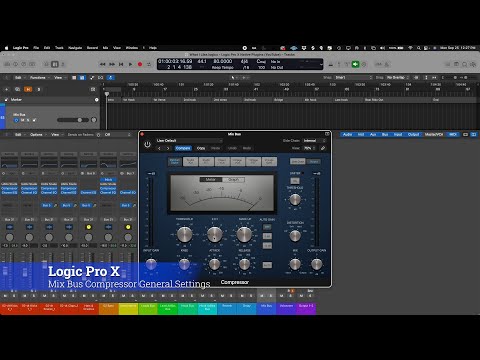
Task: Click the macOS Spotlight search icon
Action: (419, 48)
